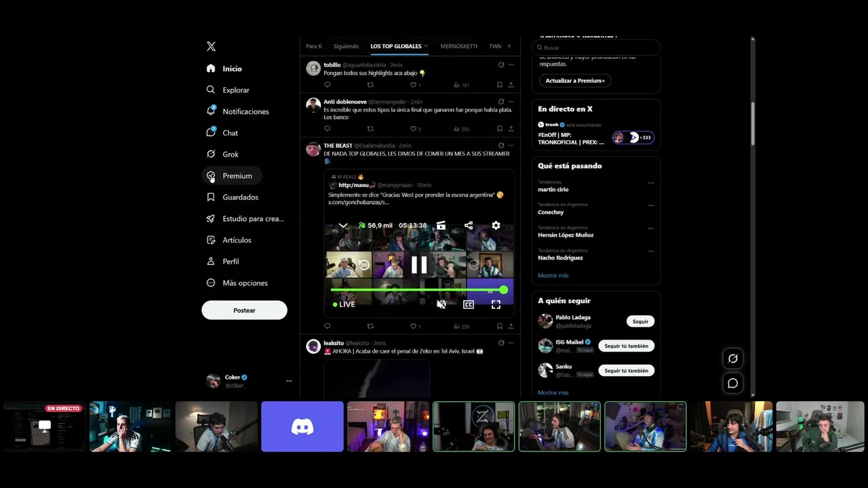
Task: Bookmark Anti doblenueve's post
Action: [x=500, y=129]
